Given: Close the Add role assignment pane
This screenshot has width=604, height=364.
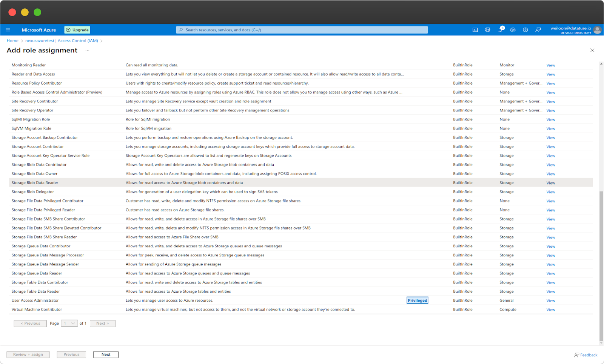Looking at the screenshot, I should (592, 50).
